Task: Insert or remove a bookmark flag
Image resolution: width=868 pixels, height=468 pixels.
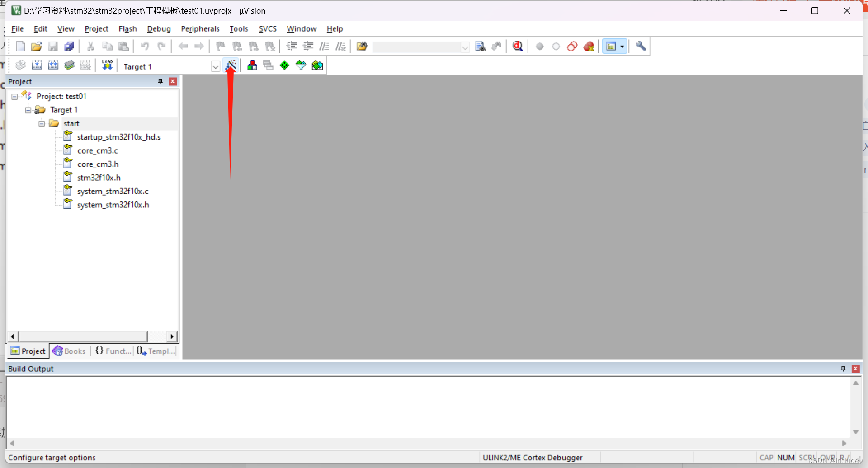Action: [x=221, y=47]
